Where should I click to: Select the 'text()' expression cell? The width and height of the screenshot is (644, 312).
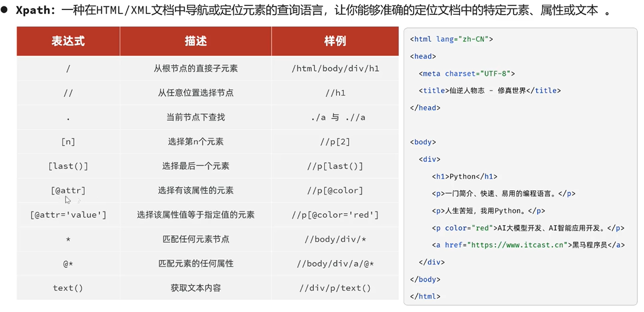(x=68, y=288)
